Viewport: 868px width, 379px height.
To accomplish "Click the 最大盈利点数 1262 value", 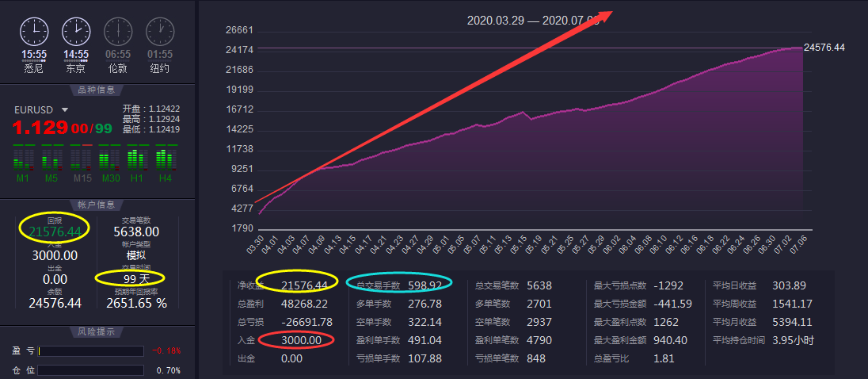I will [666, 322].
